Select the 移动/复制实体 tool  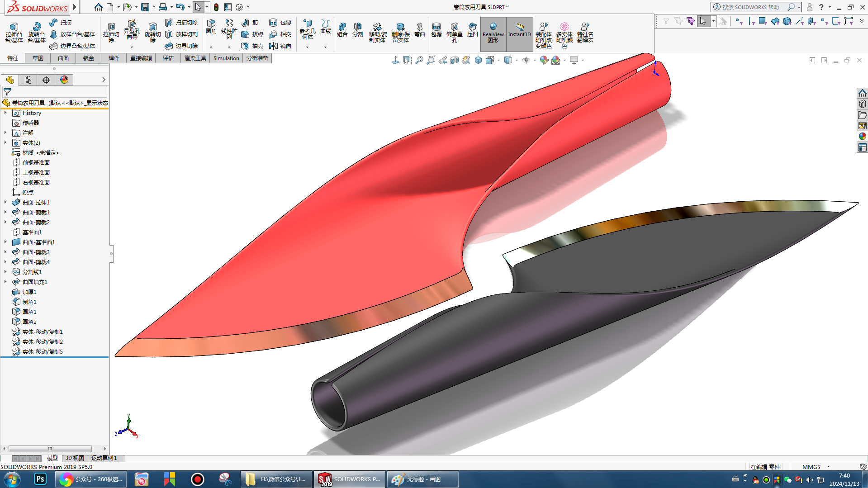377,33
